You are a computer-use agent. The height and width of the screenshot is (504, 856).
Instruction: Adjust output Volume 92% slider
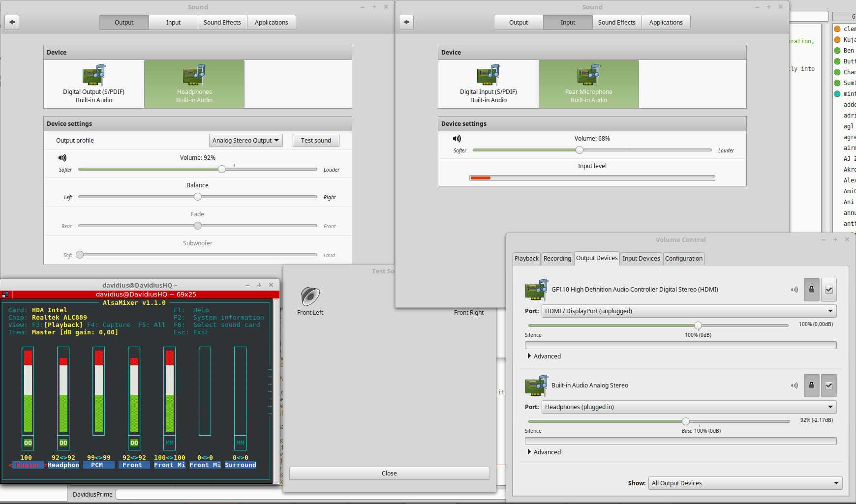222,169
